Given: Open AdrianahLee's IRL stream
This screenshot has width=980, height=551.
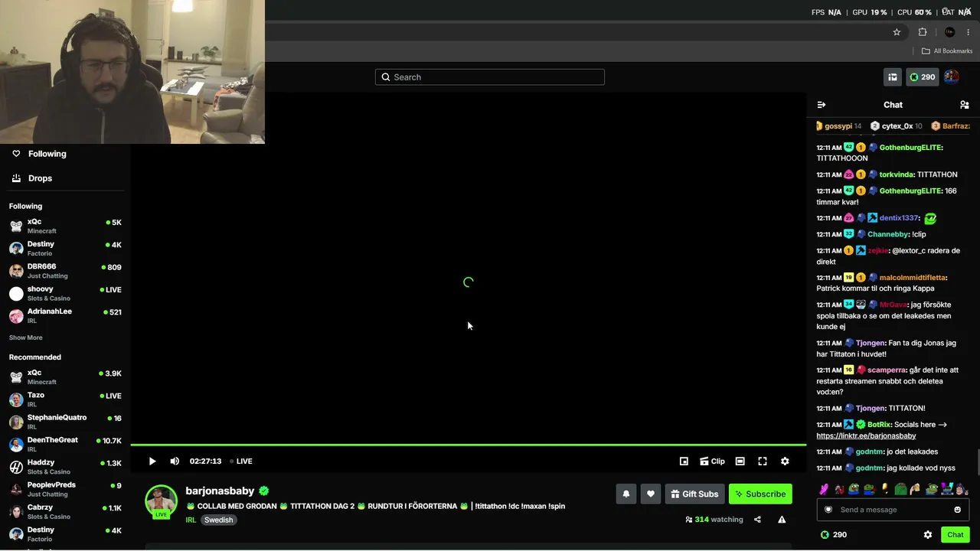Looking at the screenshot, I should (65, 316).
